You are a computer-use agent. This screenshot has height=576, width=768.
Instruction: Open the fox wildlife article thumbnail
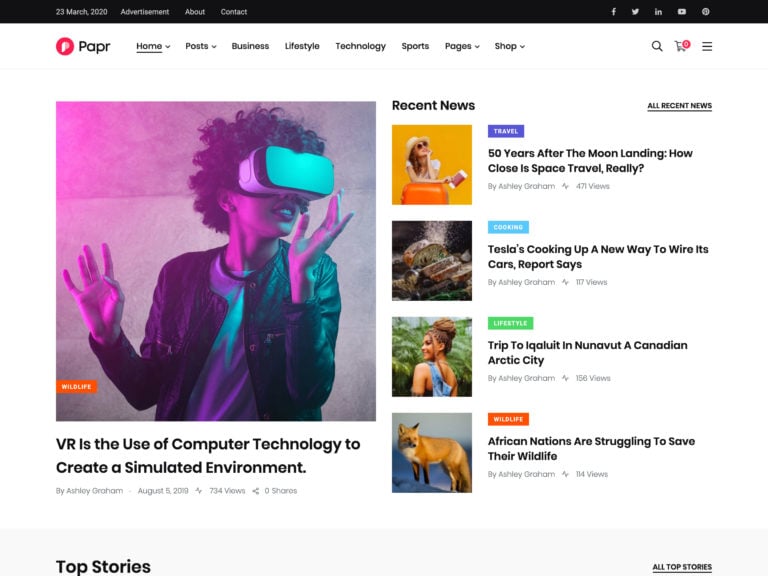[x=432, y=453]
